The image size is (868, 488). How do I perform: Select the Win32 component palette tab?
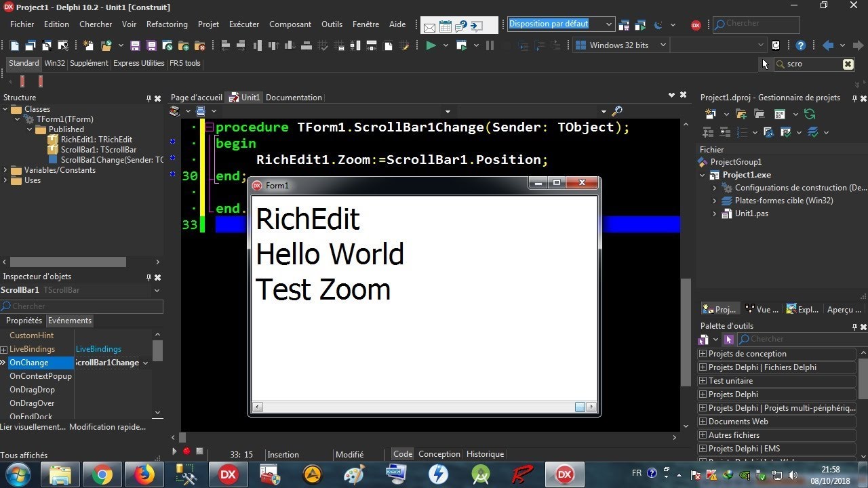coord(55,63)
